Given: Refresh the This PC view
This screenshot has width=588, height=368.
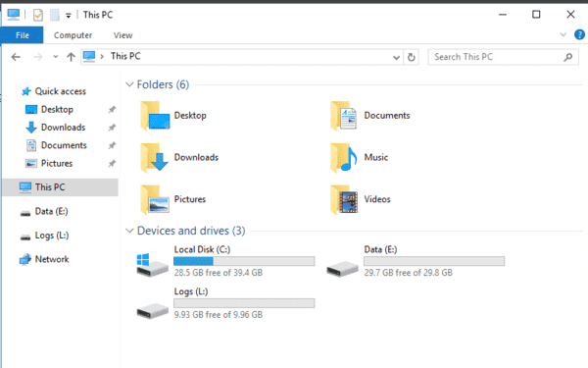Looking at the screenshot, I should point(412,58).
